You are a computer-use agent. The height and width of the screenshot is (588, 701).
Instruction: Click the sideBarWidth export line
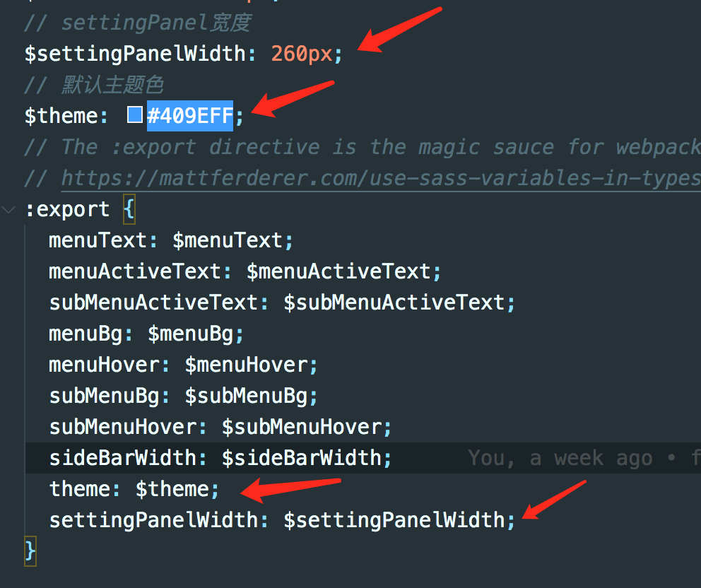coord(220,458)
